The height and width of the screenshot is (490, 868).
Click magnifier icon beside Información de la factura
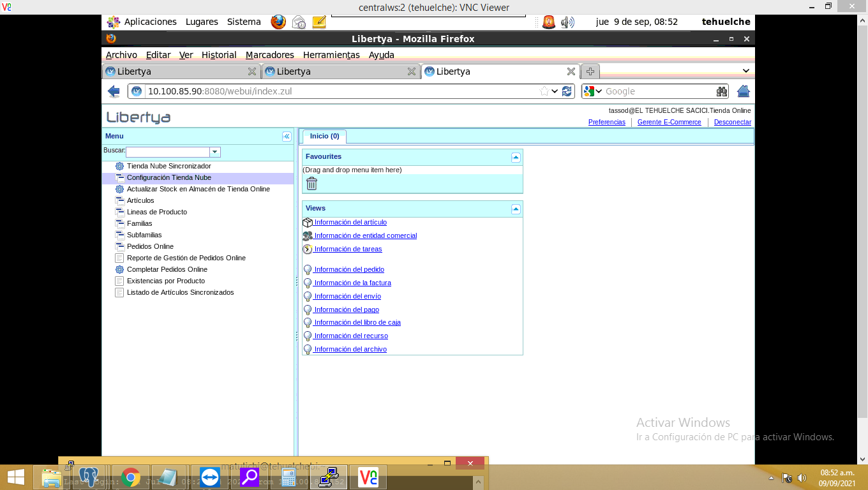308,283
